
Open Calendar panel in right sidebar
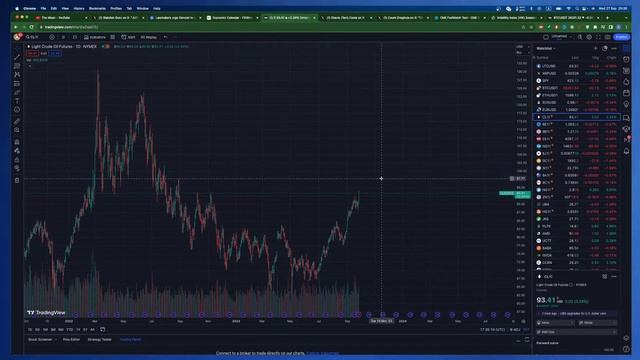pyautogui.click(x=626, y=93)
